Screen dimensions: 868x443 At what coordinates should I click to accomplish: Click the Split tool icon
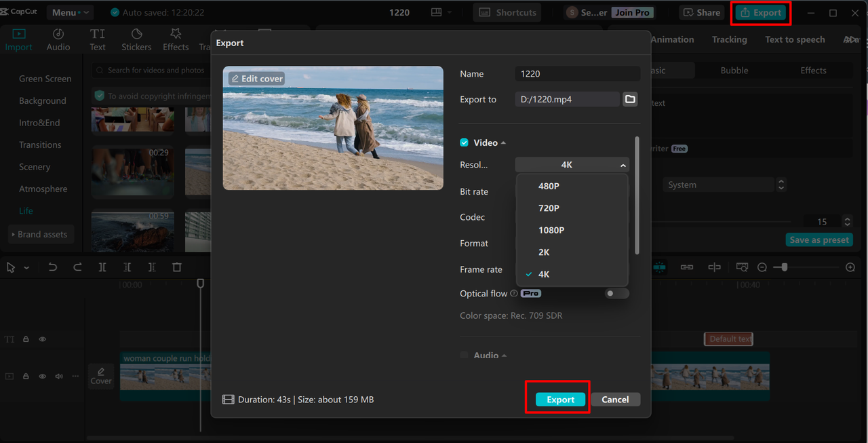(102, 267)
